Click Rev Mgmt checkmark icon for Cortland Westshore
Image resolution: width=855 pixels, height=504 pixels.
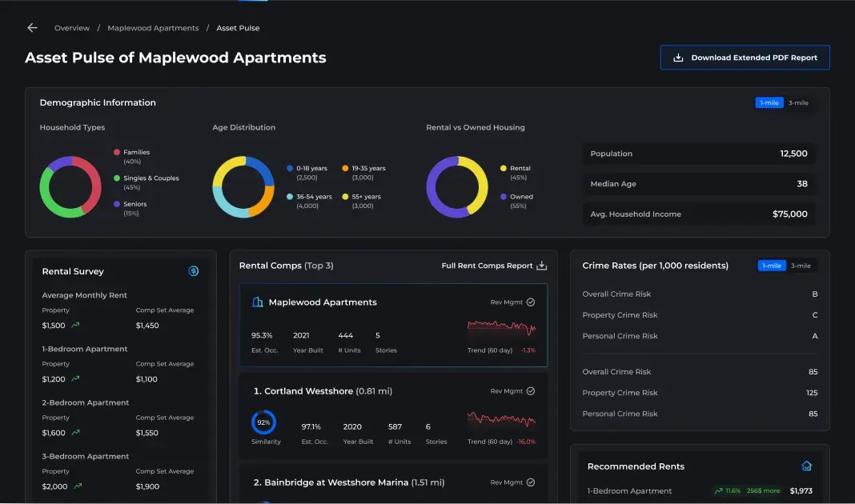[x=531, y=391]
